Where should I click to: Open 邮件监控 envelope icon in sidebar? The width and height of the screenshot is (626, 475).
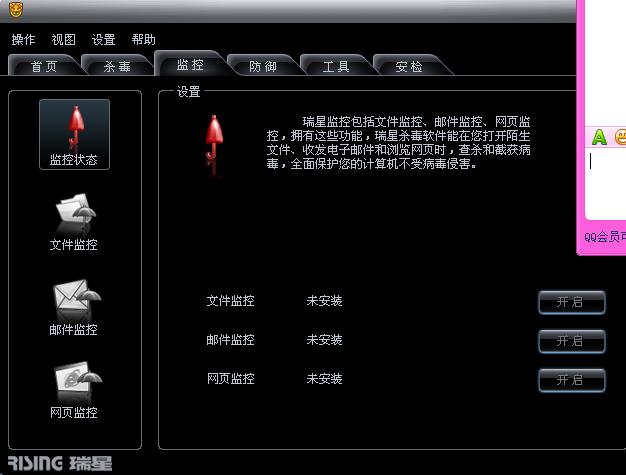(77, 297)
